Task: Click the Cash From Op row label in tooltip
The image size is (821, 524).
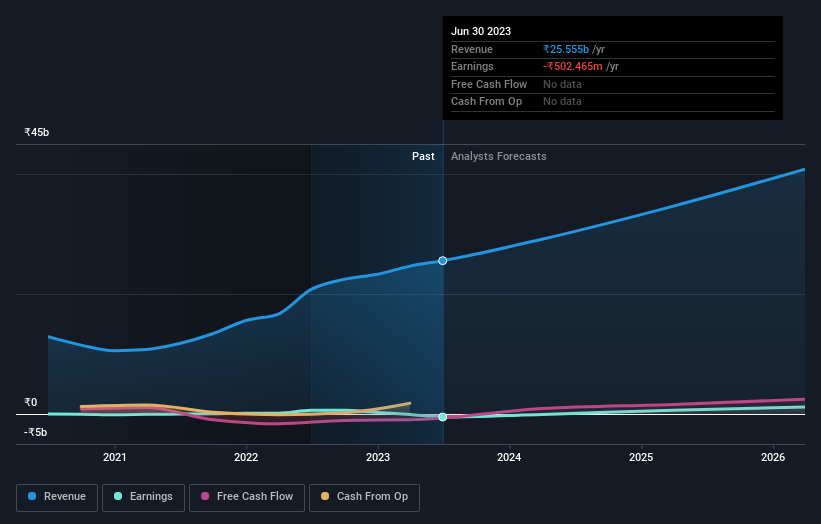Action: click(486, 102)
